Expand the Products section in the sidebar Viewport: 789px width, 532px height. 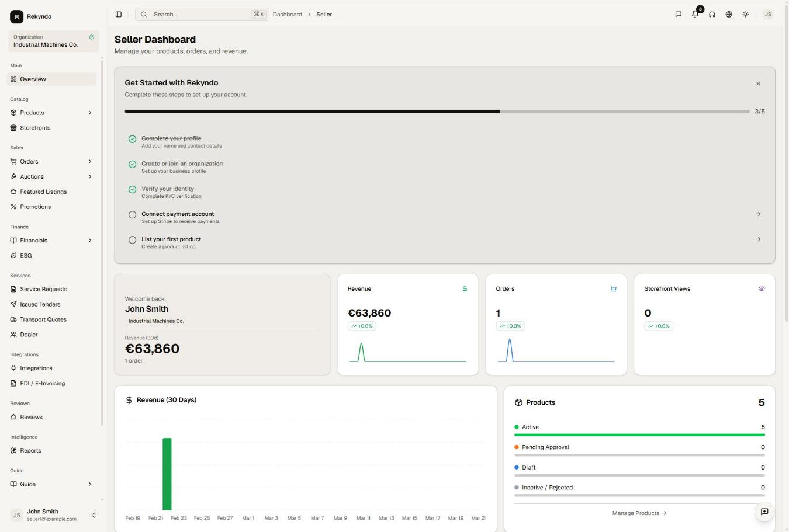(90, 112)
